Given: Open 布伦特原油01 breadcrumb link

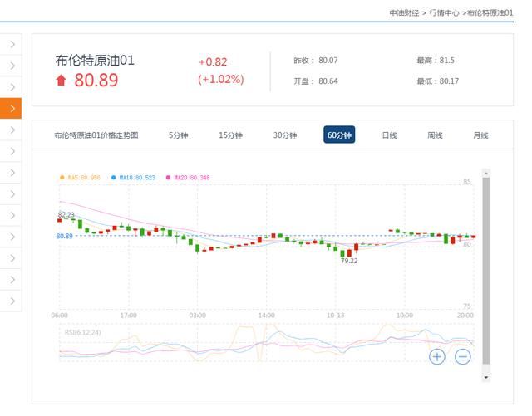Looking at the screenshot, I should coord(490,13).
